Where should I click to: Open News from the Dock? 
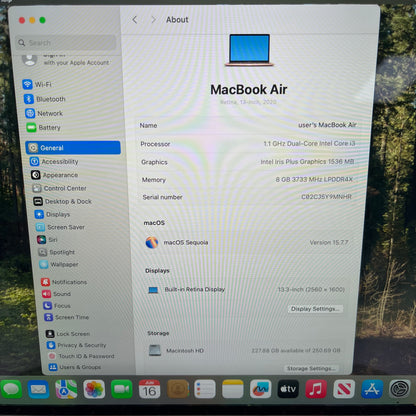pyautogui.click(x=344, y=389)
